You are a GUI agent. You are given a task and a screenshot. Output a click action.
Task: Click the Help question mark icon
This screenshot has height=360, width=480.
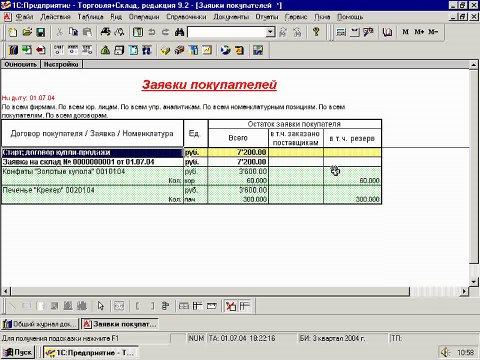click(316, 32)
